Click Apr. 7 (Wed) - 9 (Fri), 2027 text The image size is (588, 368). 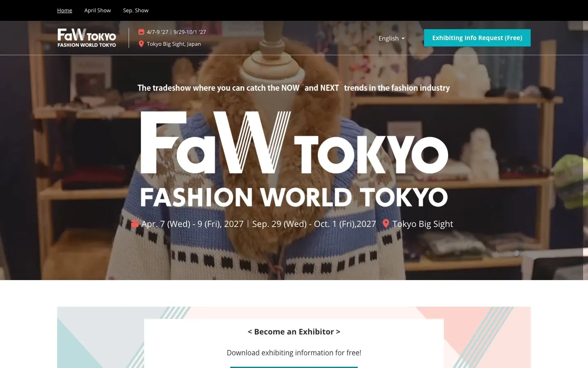(x=192, y=224)
